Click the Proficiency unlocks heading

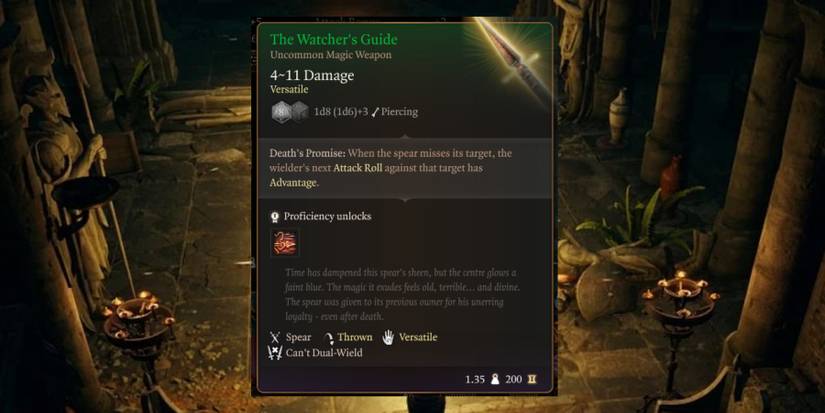(327, 216)
